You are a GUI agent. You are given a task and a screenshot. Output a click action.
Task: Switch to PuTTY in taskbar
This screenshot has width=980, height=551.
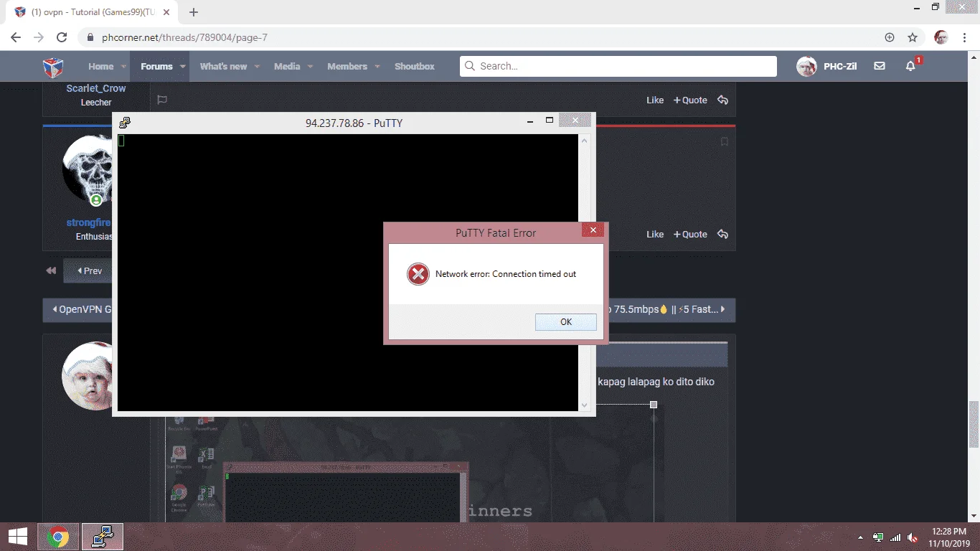103,537
